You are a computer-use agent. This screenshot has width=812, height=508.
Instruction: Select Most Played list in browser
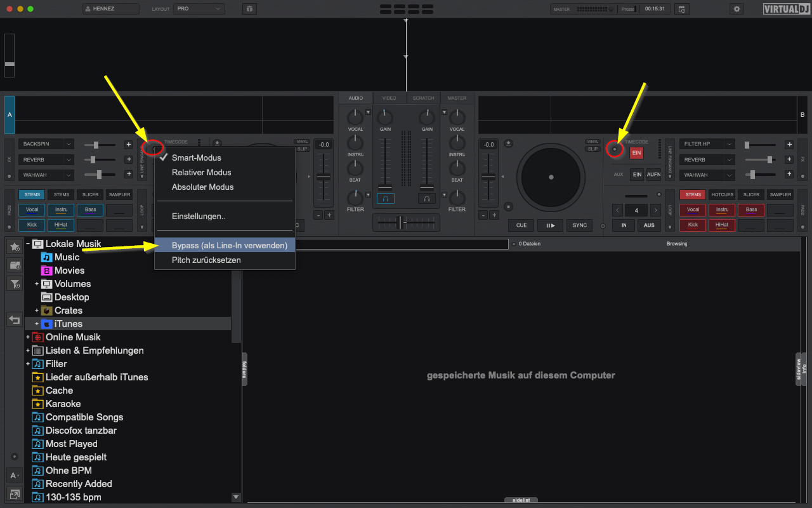tap(71, 444)
